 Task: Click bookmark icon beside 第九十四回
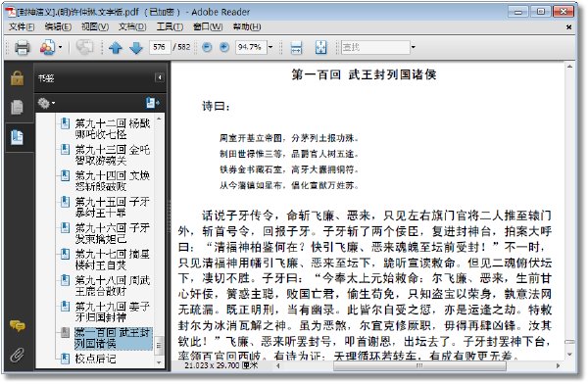tap(66, 175)
